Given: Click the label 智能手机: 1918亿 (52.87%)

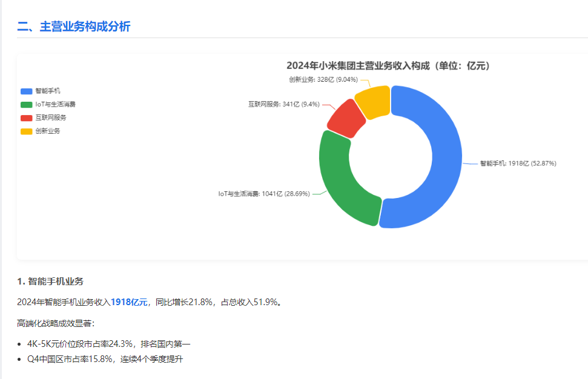Looking at the screenshot, I should pos(518,163).
